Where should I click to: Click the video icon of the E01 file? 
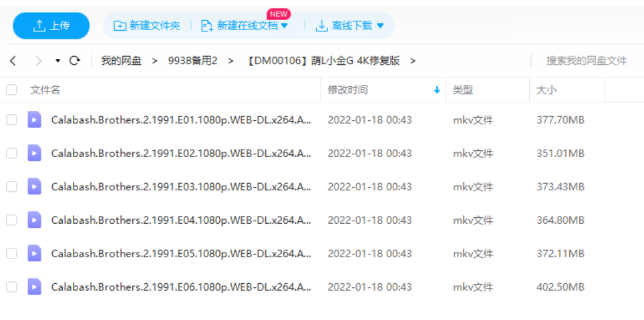[x=34, y=120]
